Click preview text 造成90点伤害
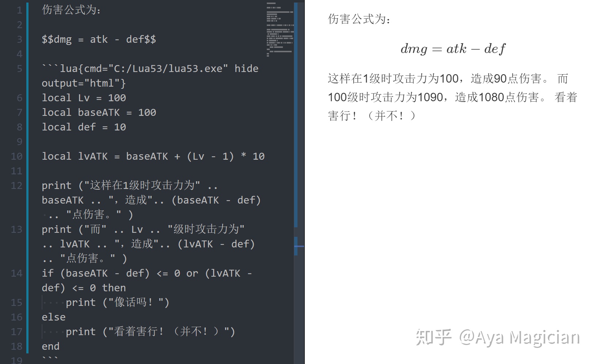Image resolution: width=595 pixels, height=364 pixels. click(x=506, y=79)
